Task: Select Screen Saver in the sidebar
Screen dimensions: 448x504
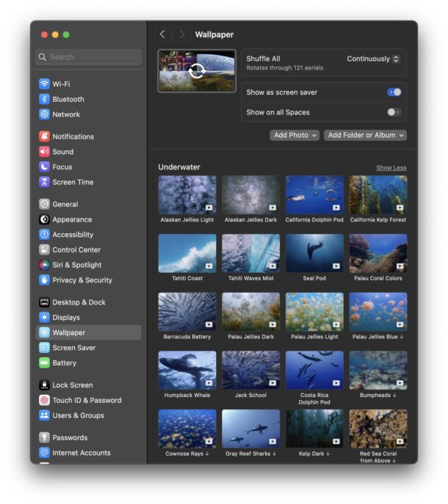Action: click(73, 348)
